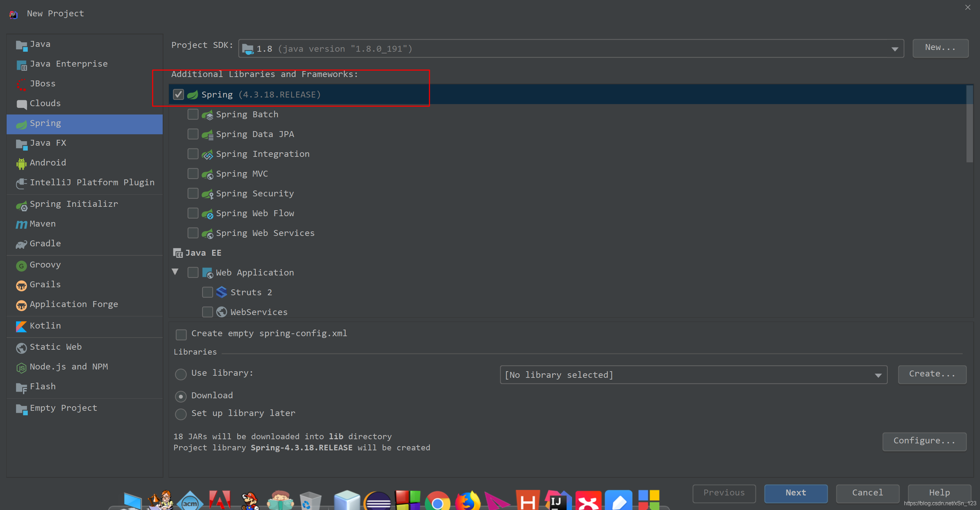Image resolution: width=980 pixels, height=510 pixels.
Task: Check the Spring MVC checkbox
Action: pyautogui.click(x=193, y=173)
